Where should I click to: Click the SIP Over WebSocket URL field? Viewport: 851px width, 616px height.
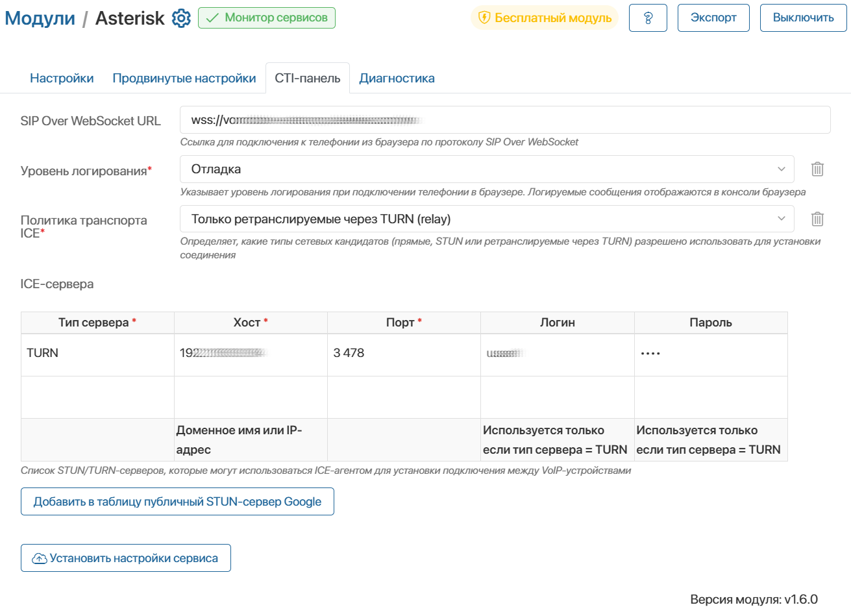tap(504, 120)
